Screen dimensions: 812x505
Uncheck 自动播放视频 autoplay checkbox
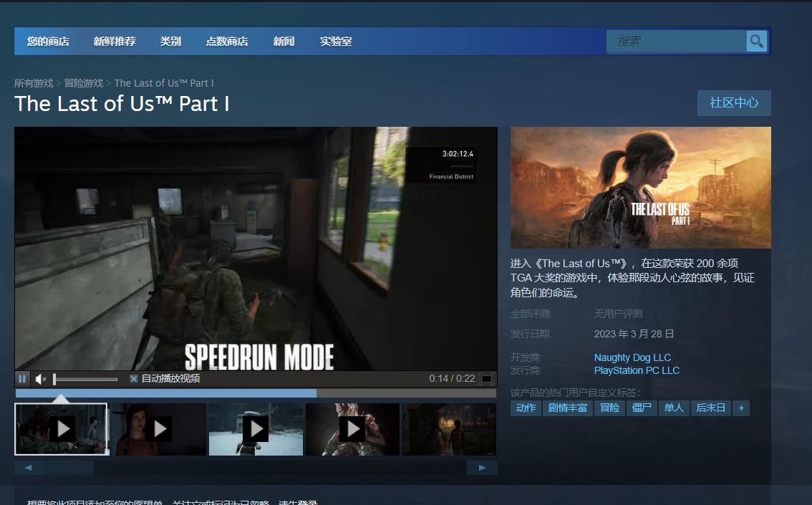click(x=134, y=379)
